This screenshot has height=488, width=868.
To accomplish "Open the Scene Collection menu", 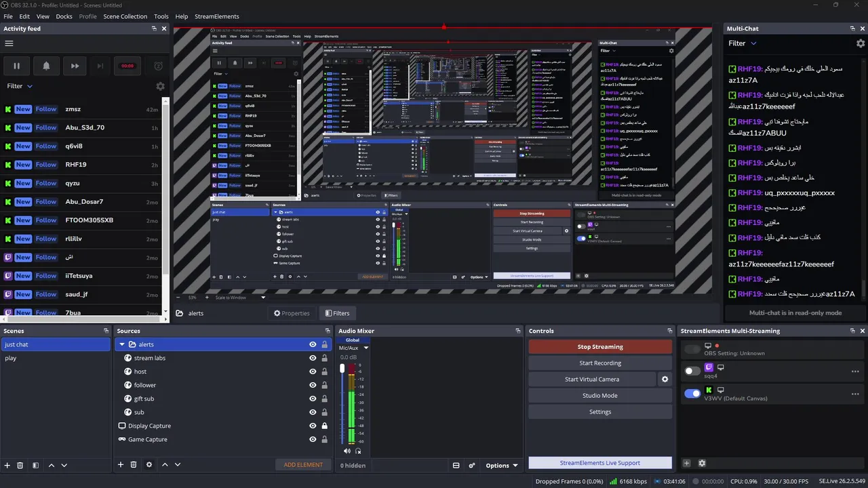I will click(x=125, y=16).
